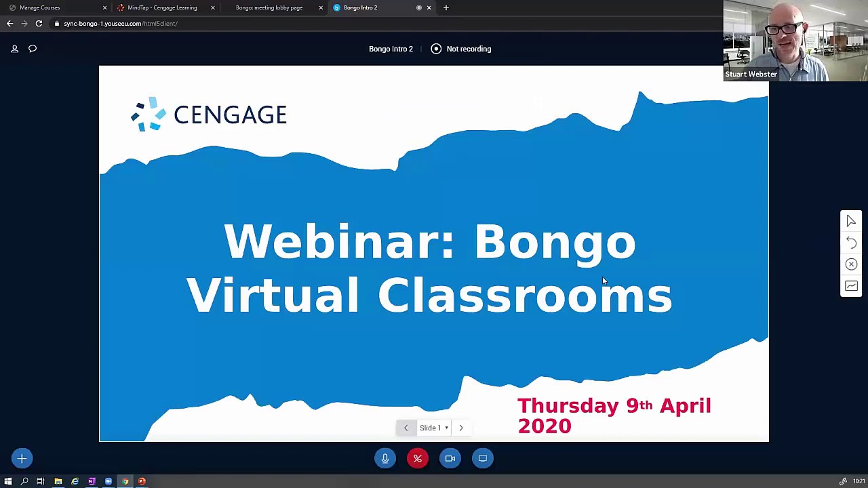Open PowerPoint from the taskbar
Image resolution: width=868 pixels, height=488 pixels.
point(142,481)
